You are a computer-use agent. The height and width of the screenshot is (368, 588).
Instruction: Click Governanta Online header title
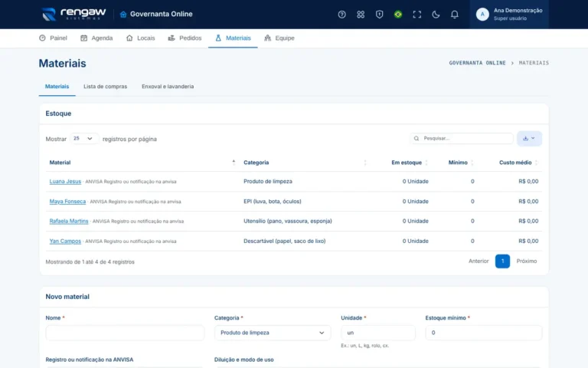(x=162, y=15)
